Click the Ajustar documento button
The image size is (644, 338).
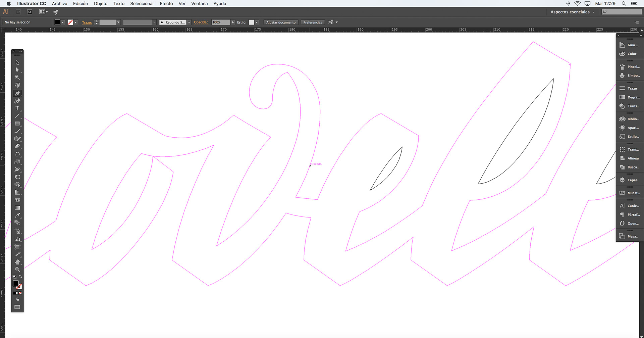(x=281, y=22)
